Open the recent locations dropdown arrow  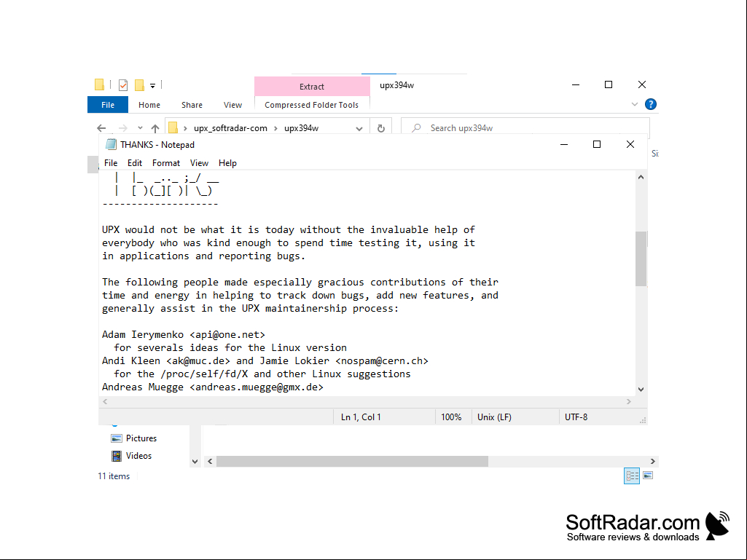(x=140, y=128)
